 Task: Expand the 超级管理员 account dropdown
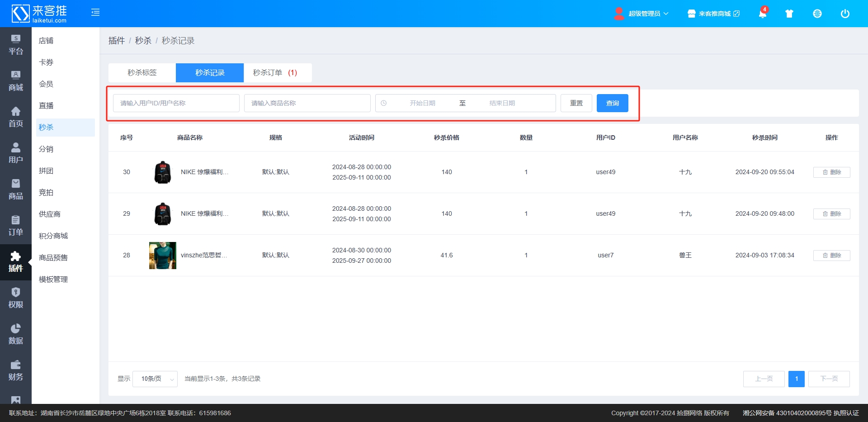click(x=642, y=14)
